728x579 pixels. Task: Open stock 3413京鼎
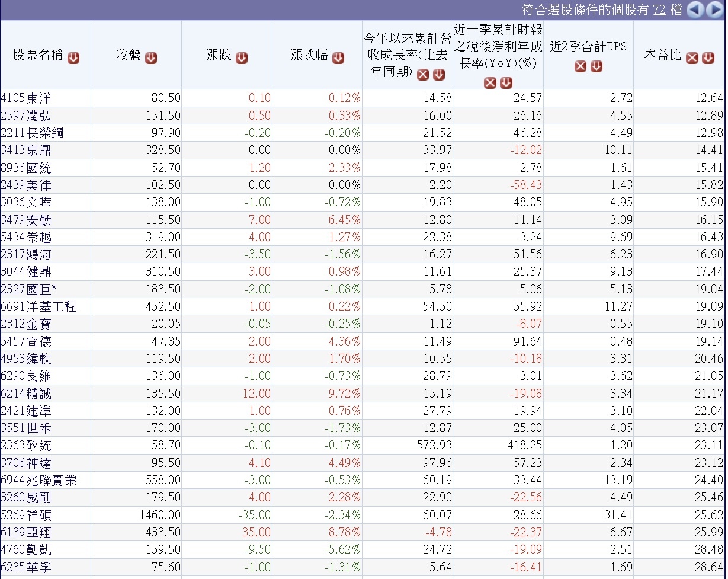tap(26, 150)
